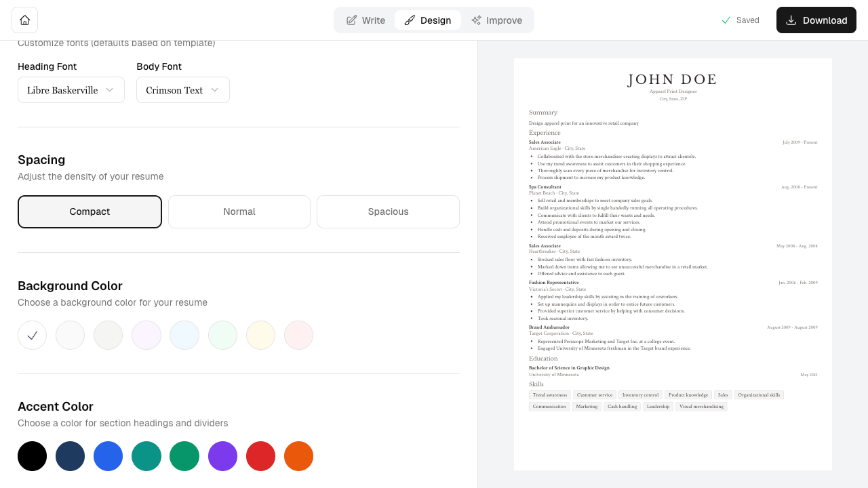The image size is (868, 488).
Task: Click the green Saved checkmark icon
Action: (726, 20)
